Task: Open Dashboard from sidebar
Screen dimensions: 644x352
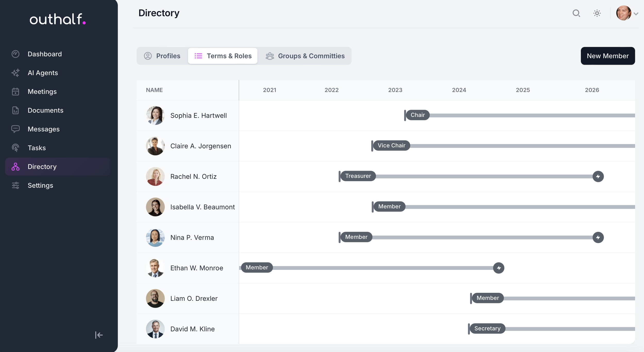Action: [45, 54]
